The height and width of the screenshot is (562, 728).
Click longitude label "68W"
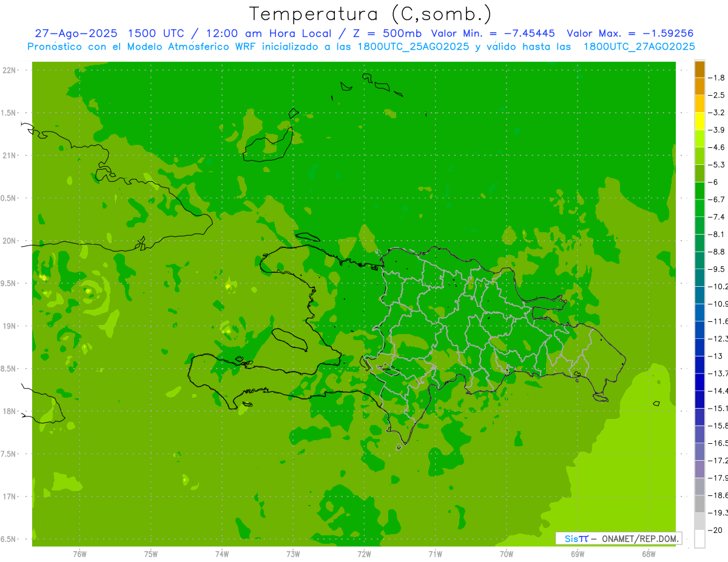pos(649,554)
